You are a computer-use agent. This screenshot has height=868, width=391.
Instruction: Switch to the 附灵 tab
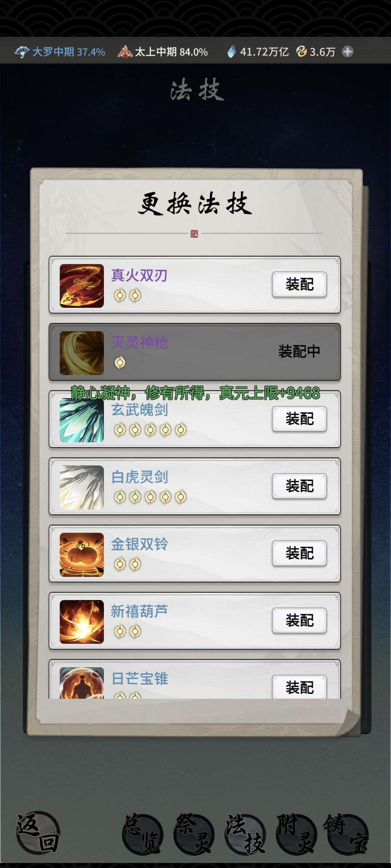tap(297, 834)
